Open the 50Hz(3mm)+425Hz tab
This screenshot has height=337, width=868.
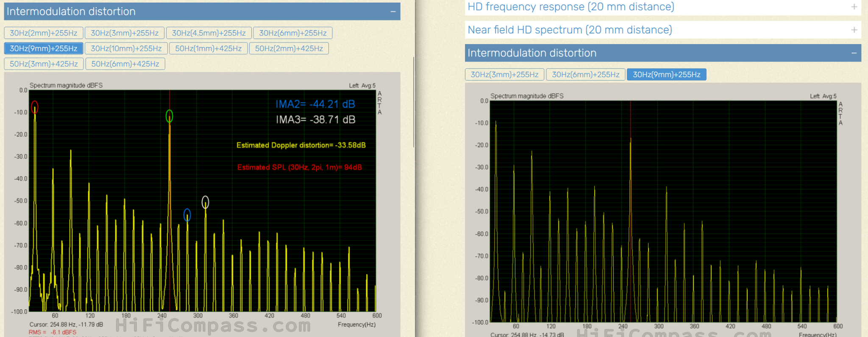pos(44,64)
